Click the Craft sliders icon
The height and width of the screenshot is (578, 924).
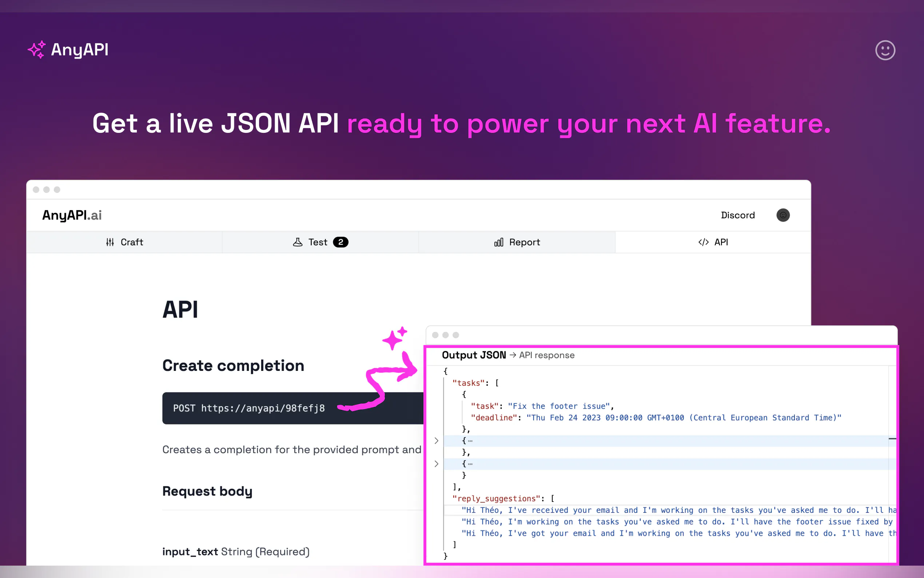tap(110, 242)
